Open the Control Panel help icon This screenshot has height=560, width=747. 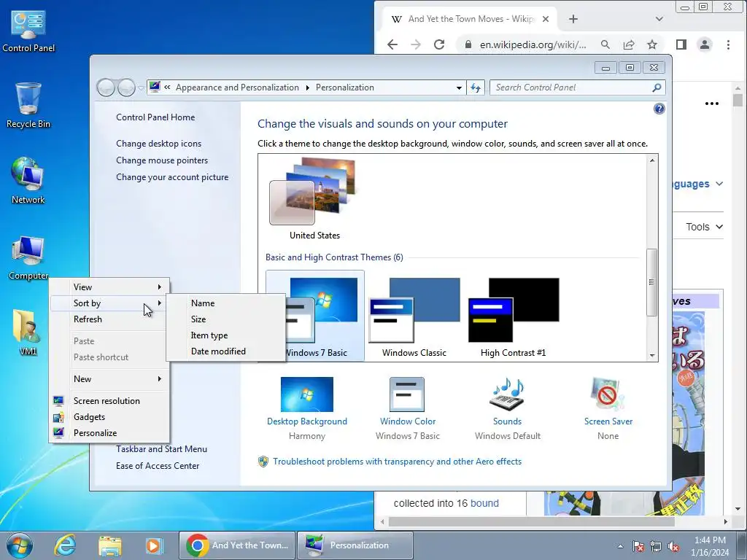(659, 109)
